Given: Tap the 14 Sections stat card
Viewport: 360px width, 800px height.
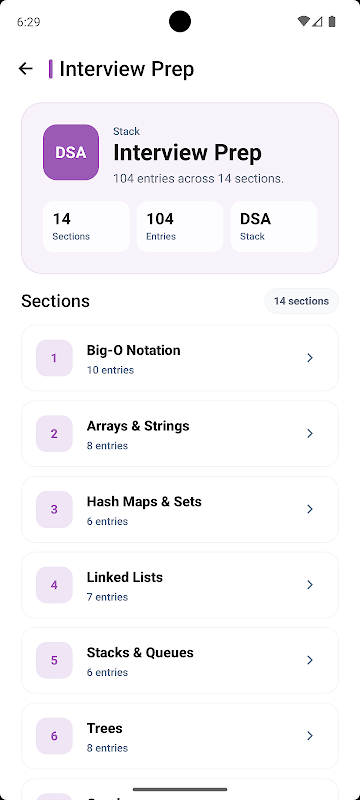Looking at the screenshot, I should [86, 227].
